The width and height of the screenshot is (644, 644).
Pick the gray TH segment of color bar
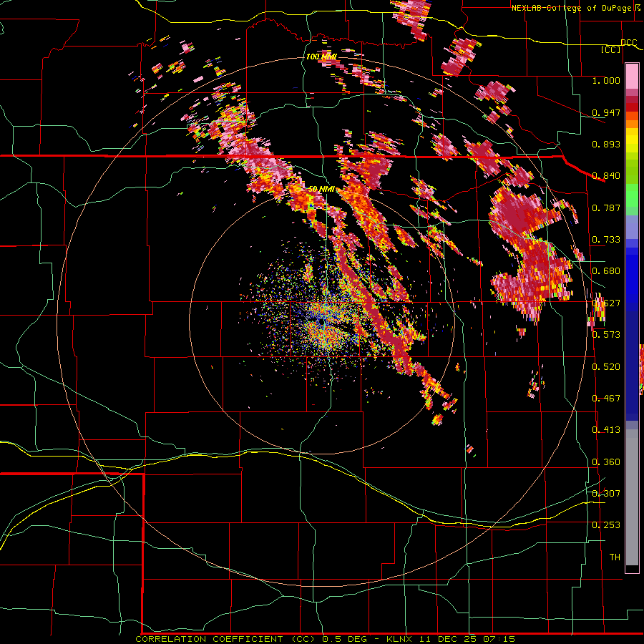(632, 497)
